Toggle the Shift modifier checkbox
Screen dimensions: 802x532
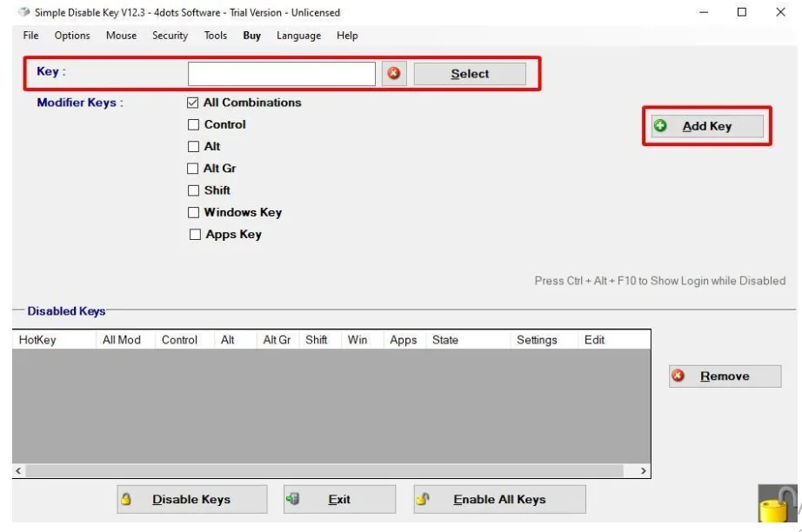[194, 190]
